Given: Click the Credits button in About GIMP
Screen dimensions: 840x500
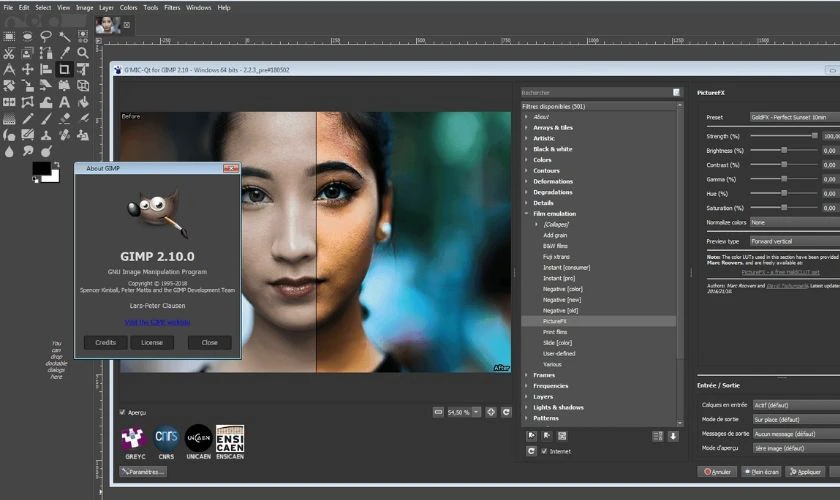Looking at the screenshot, I should pyautogui.click(x=106, y=342).
